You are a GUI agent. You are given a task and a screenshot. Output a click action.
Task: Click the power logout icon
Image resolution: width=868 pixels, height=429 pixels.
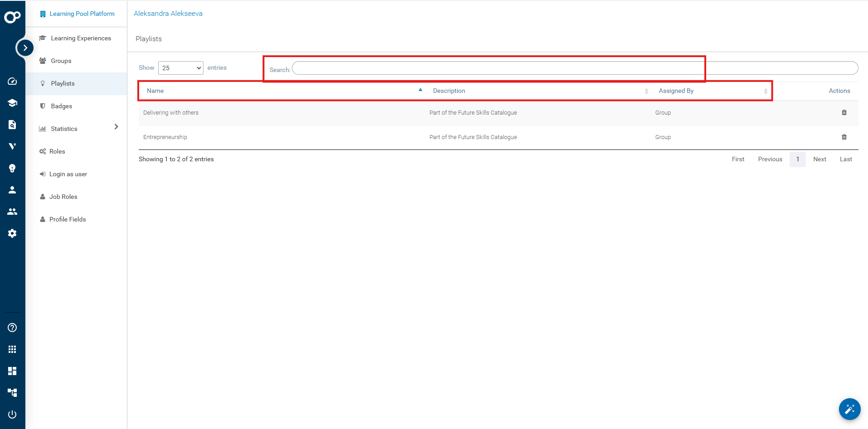tap(12, 415)
